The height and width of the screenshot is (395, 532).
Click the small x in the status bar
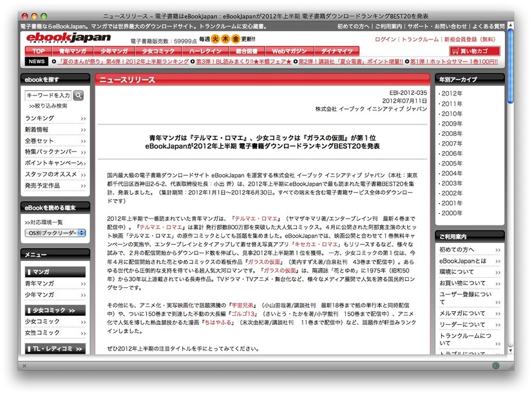coord(24,366)
